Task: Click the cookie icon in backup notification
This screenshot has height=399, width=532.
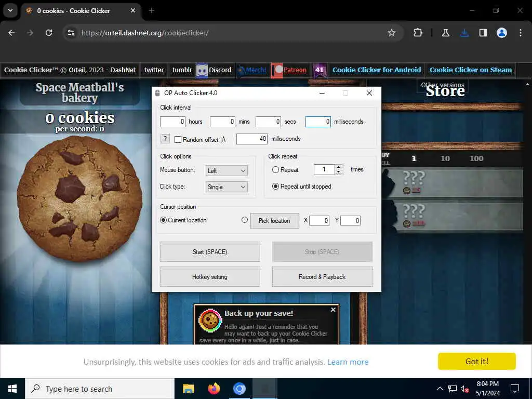Action: [210, 320]
